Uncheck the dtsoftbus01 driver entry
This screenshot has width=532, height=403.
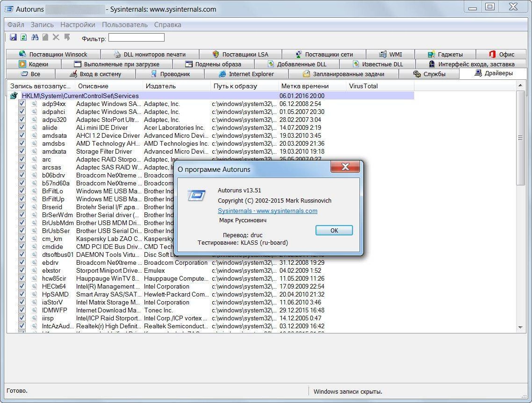[22, 254]
